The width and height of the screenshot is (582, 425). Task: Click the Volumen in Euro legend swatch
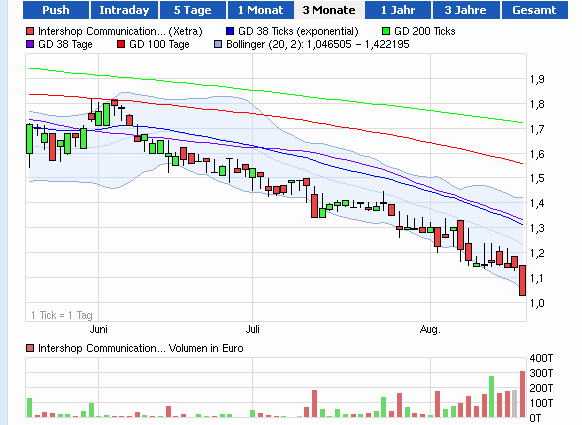30,348
